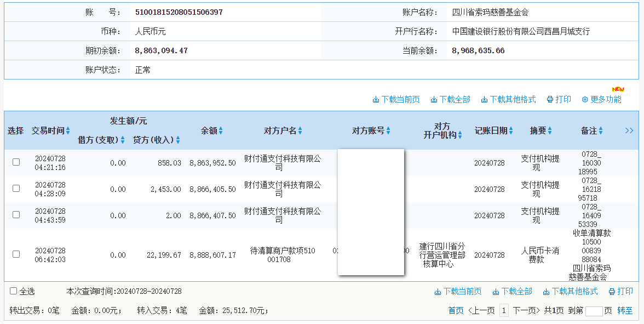The image size is (644, 324).
Task: Sort by the 备注 column arrows
Action: [x=600, y=130]
